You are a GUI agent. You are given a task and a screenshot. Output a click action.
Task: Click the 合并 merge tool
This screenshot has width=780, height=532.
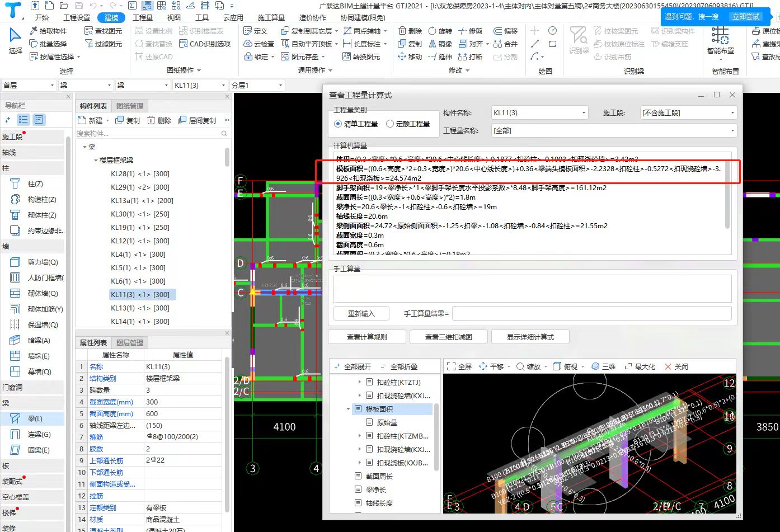[506, 44]
